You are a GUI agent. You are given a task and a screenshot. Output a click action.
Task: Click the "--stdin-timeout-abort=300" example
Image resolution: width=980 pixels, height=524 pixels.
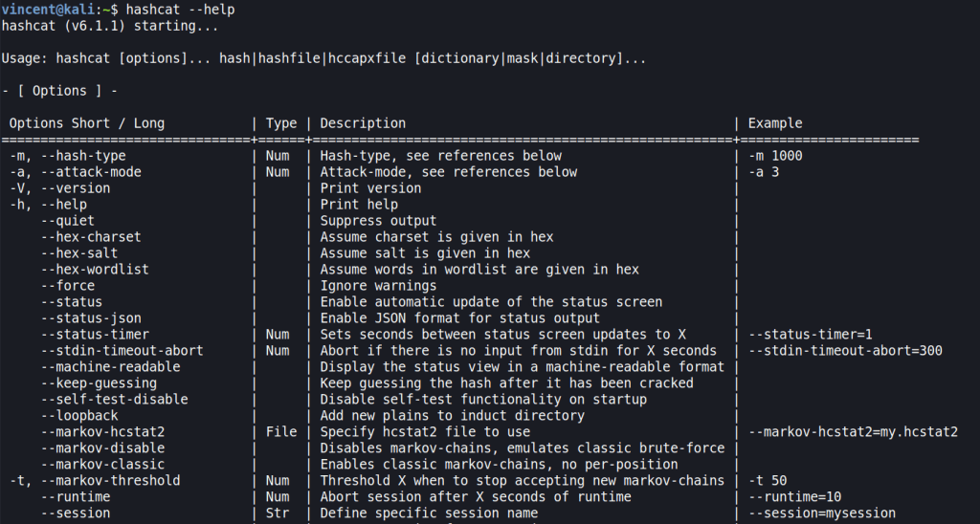pyautogui.click(x=844, y=351)
